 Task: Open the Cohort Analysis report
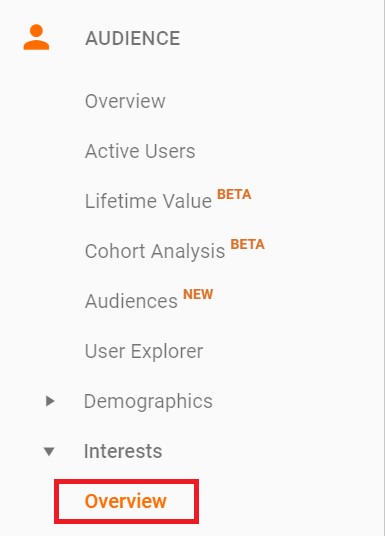(155, 251)
